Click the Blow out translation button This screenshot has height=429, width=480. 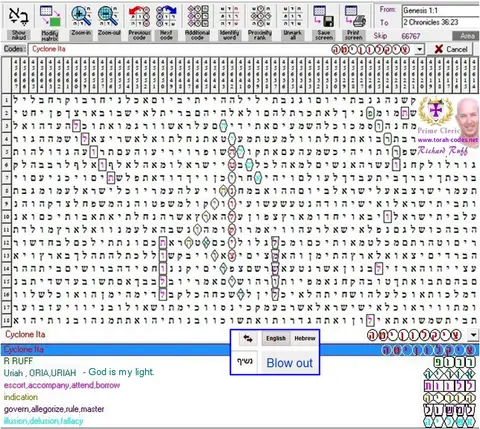click(289, 363)
